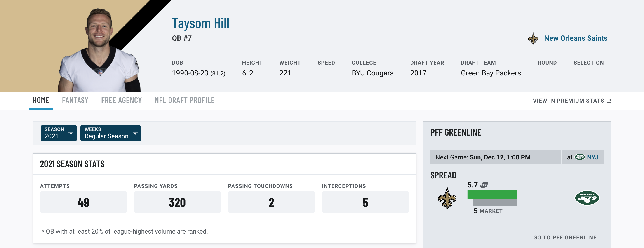Click the large Saints logo in Spread
This screenshot has width=644, height=248.
click(x=447, y=198)
